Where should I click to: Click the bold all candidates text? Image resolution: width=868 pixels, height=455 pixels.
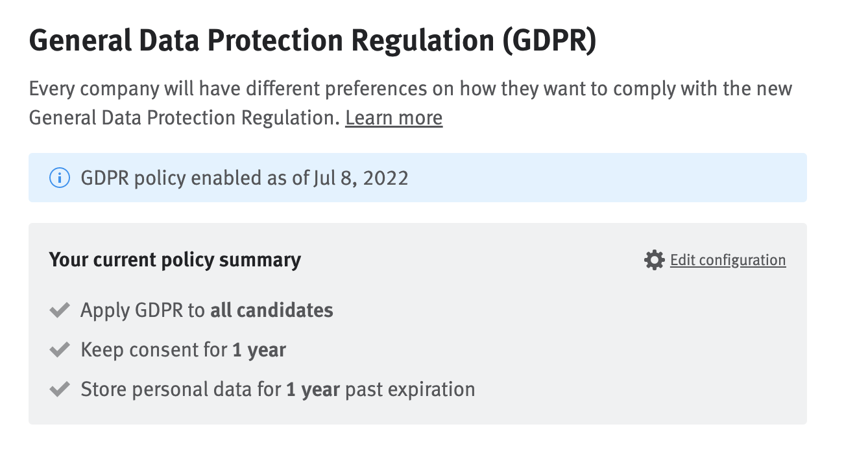pyautogui.click(x=271, y=310)
